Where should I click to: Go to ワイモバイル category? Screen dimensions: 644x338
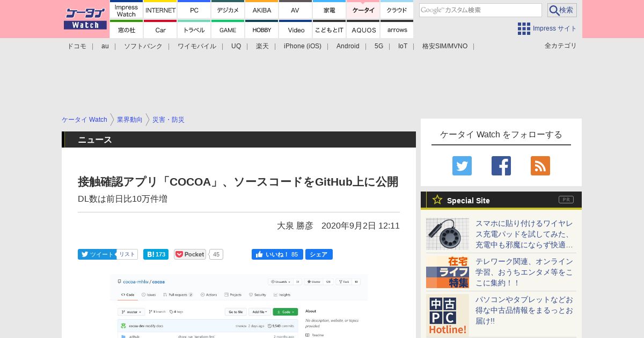tap(197, 46)
